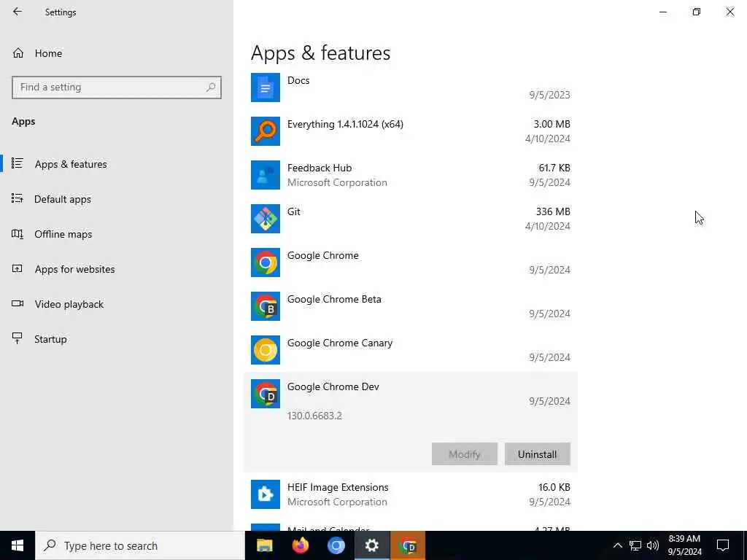The image size is (747, 560).
Task: Select Apps & features in sidebar
Action: pyautogui.click(x=117, y=164)
